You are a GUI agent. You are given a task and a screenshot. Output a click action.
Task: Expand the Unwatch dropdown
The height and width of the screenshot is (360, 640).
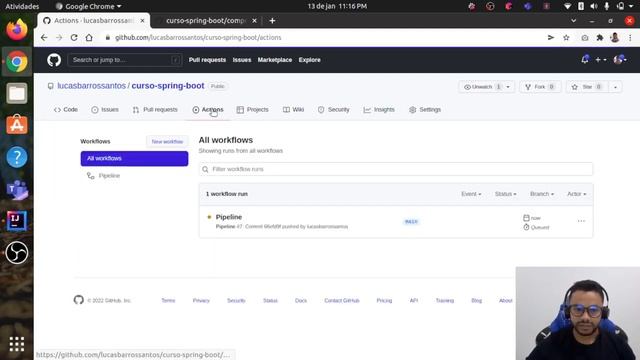click(508, 87)
